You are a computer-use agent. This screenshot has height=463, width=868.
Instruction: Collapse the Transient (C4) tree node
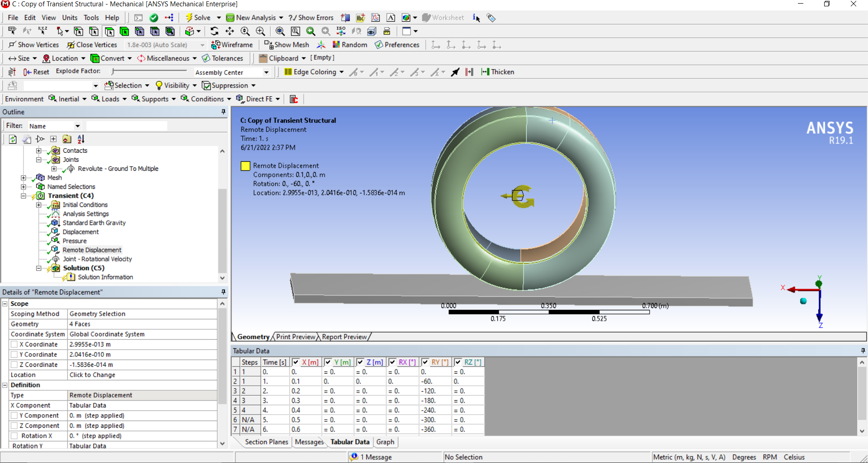[24, 196]
